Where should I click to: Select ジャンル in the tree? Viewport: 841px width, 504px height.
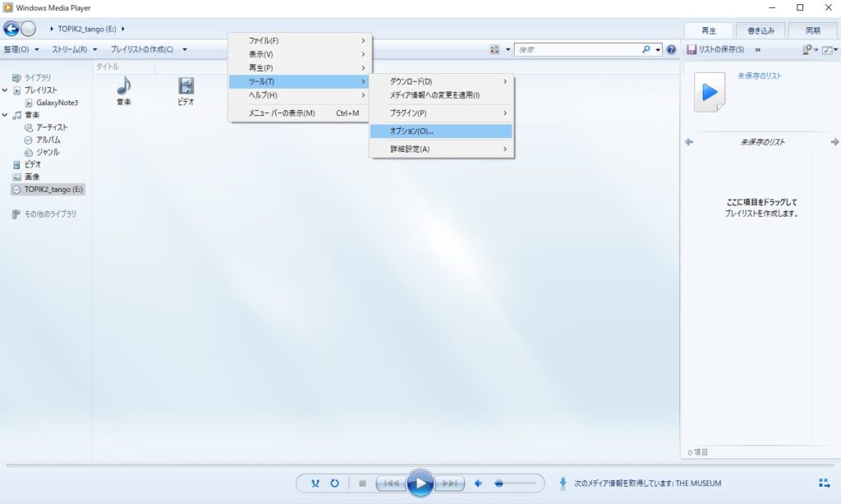point(42,152)
